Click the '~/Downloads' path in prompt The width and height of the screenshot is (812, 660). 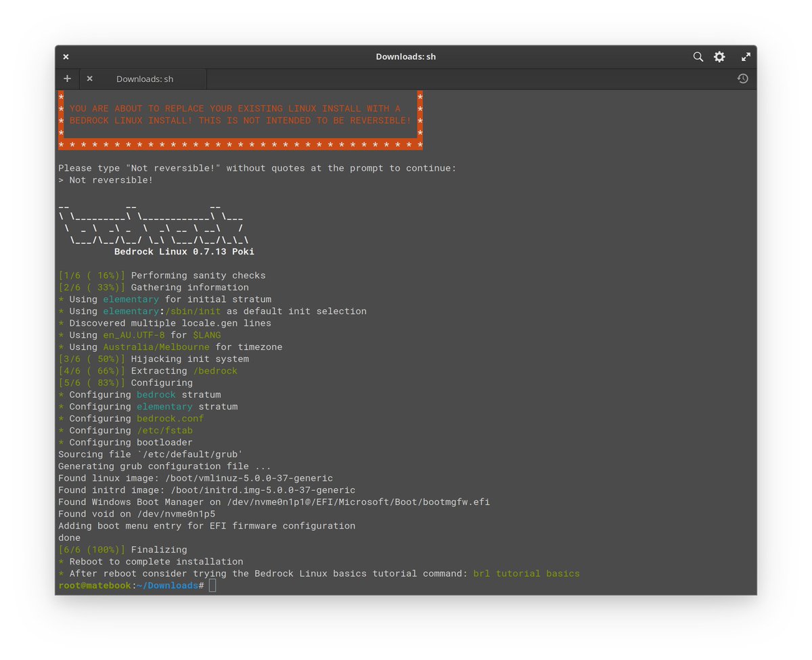pos(168,586)
